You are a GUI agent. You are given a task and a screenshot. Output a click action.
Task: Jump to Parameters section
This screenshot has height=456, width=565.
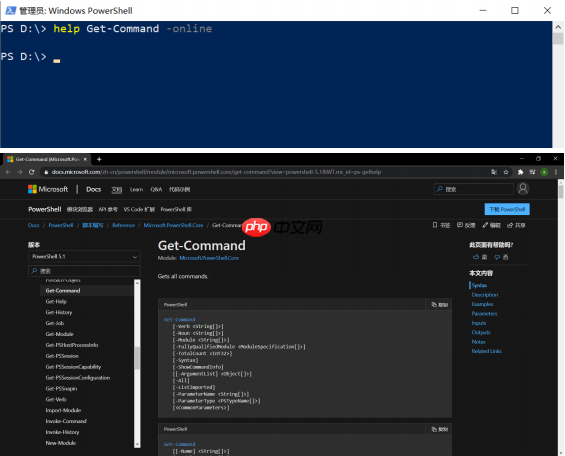[x=484, y=313]
